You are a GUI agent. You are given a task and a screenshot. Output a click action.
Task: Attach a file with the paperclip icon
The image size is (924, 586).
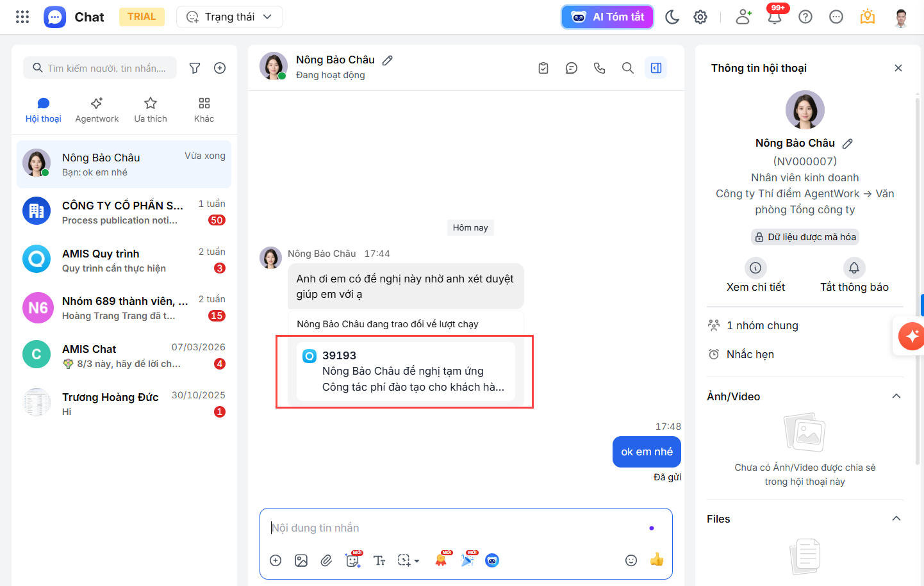click(327, 560)
